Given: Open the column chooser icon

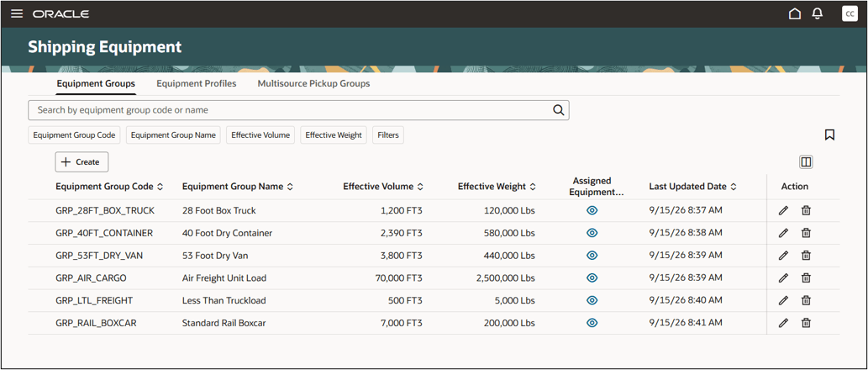Looking at the screenshot, I should tap(806, 161).
